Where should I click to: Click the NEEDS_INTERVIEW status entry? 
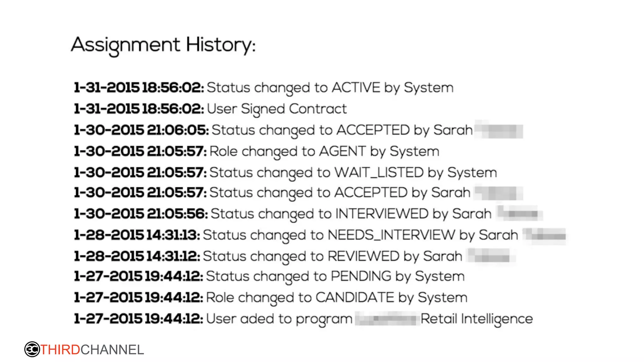360,235
